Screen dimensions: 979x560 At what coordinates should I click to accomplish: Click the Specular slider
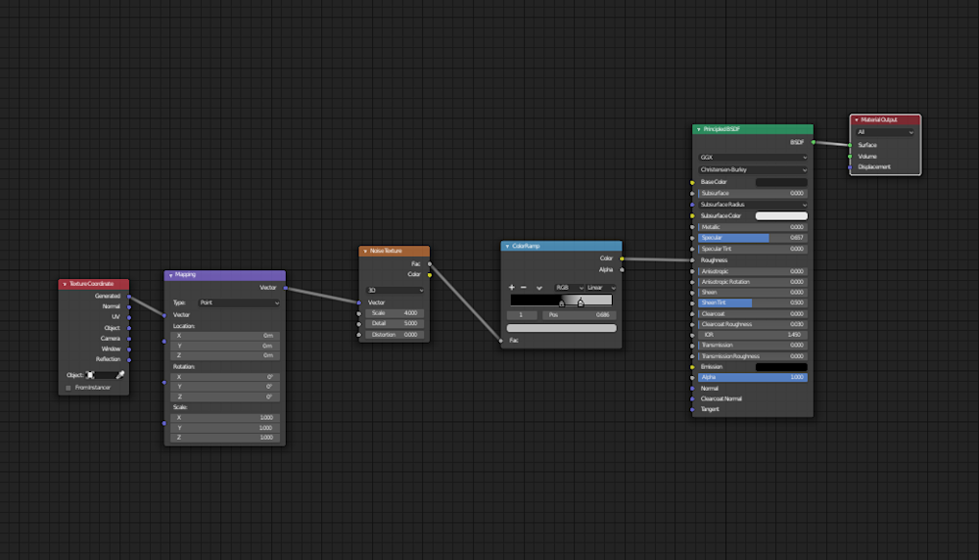752,238
